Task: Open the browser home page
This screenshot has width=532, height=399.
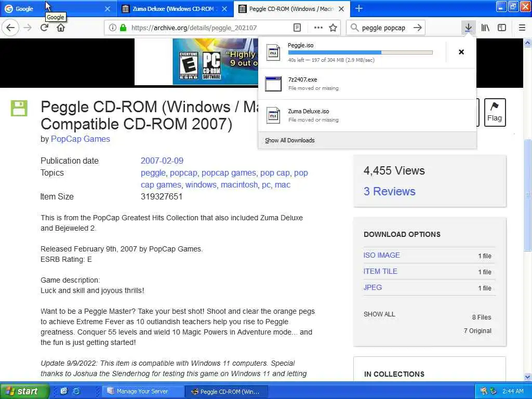Action: pos(61,28)
